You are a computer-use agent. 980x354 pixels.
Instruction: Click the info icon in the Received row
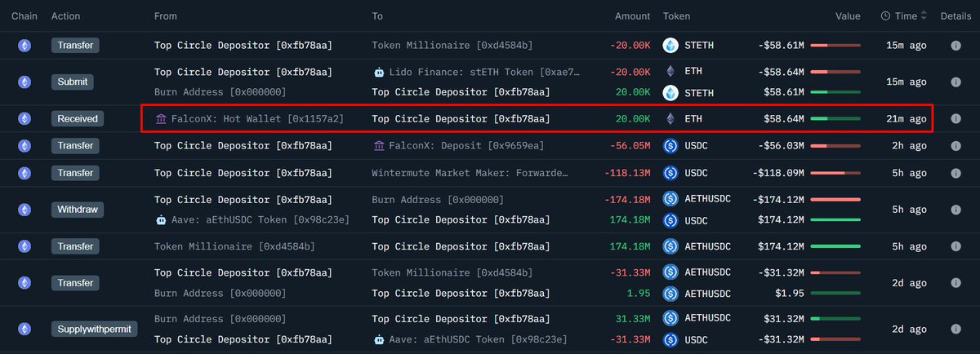click(955, 119)
